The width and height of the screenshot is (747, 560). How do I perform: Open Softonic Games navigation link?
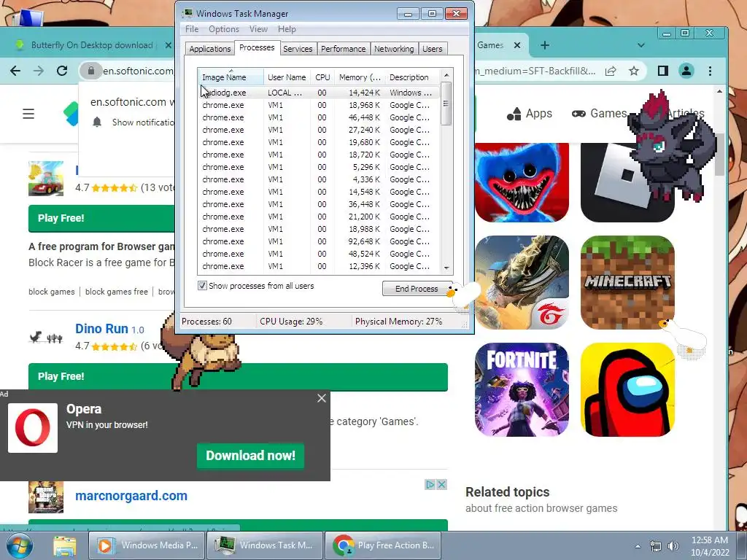pyautogui.click(x=600, y=114)
